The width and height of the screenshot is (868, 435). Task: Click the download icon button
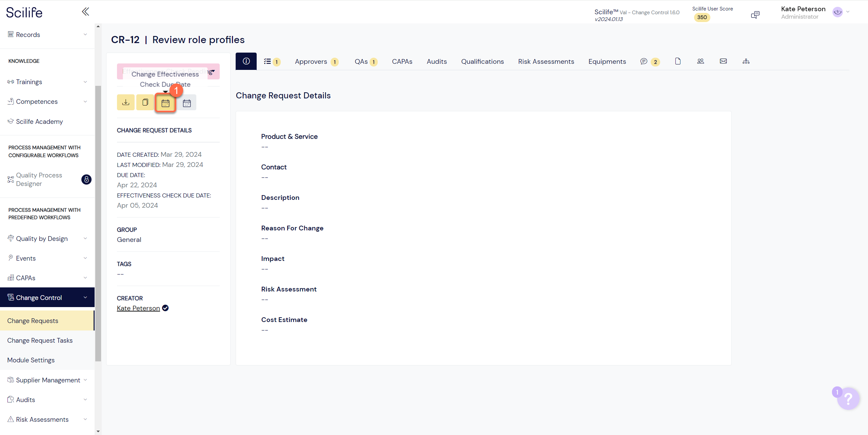(126, 102)
